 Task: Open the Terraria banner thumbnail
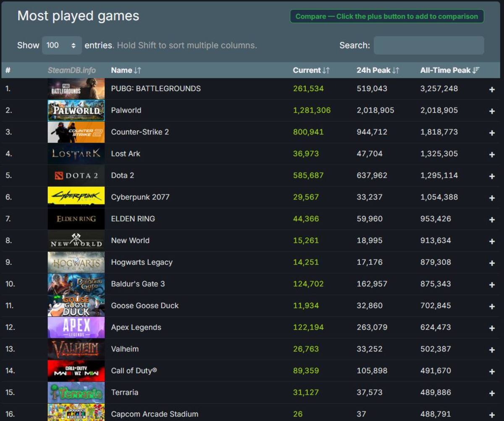(76, 392)
